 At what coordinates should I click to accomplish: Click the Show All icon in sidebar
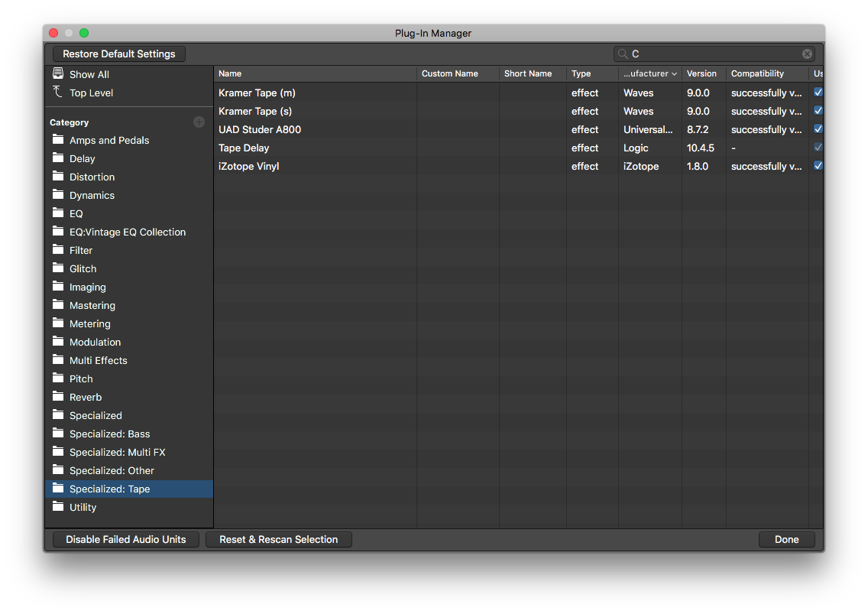pyautogui.click(x=58, y=73)
